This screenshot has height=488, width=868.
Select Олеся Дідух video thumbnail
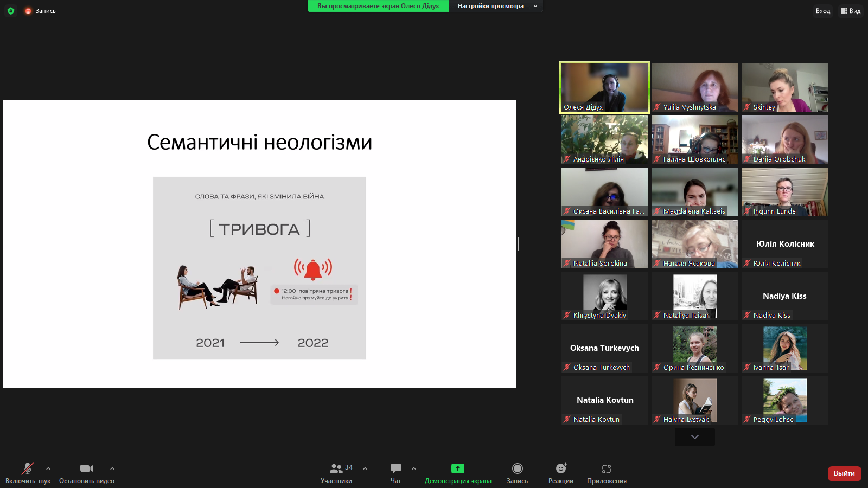point(605,87)
